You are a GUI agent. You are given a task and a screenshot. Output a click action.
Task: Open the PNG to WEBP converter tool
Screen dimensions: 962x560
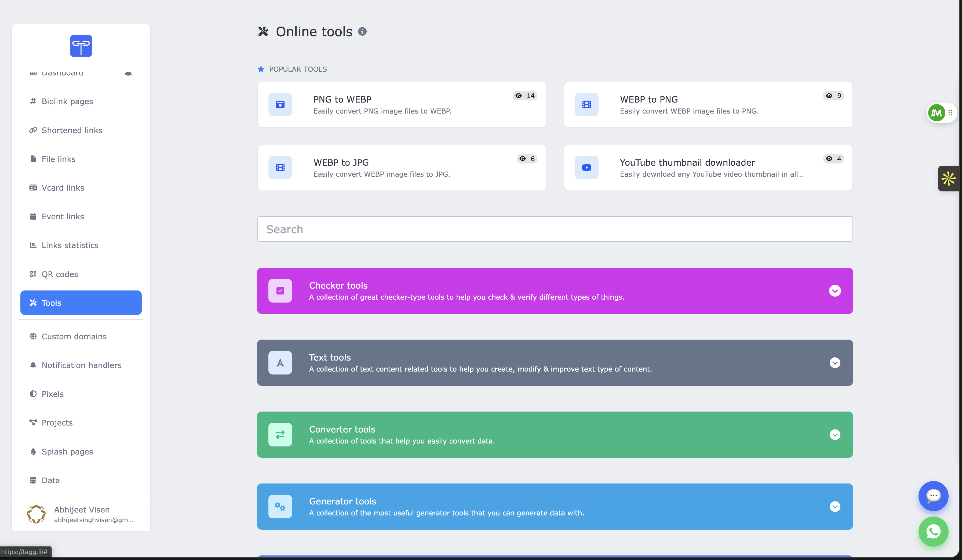point(401,104)
